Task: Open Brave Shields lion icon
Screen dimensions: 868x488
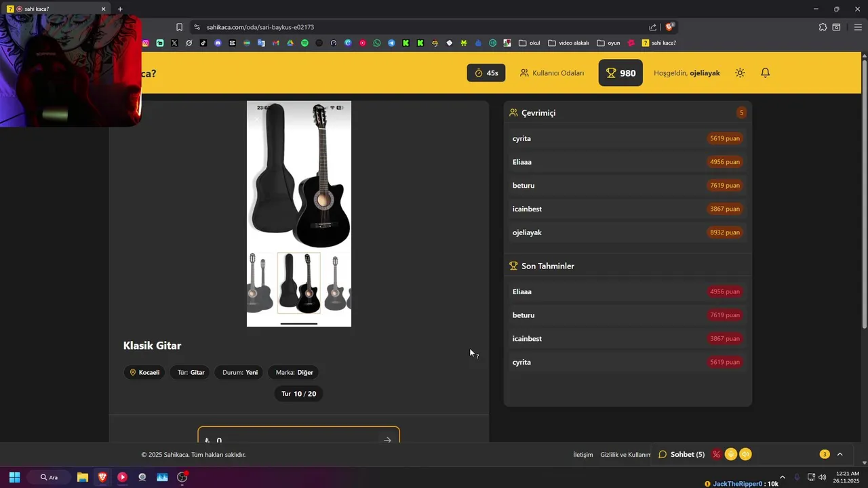Action: coord(669,27)
